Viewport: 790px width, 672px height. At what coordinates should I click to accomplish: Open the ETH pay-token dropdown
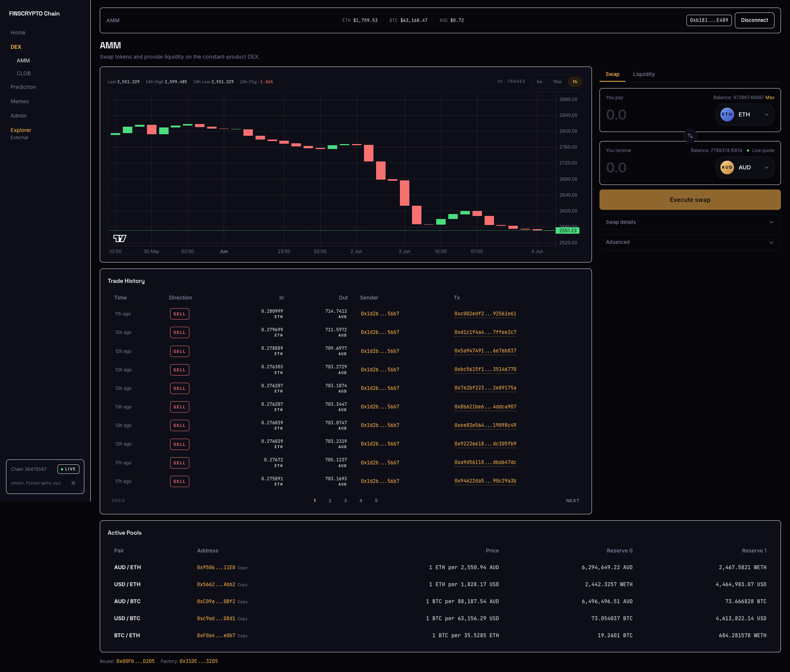744,115
